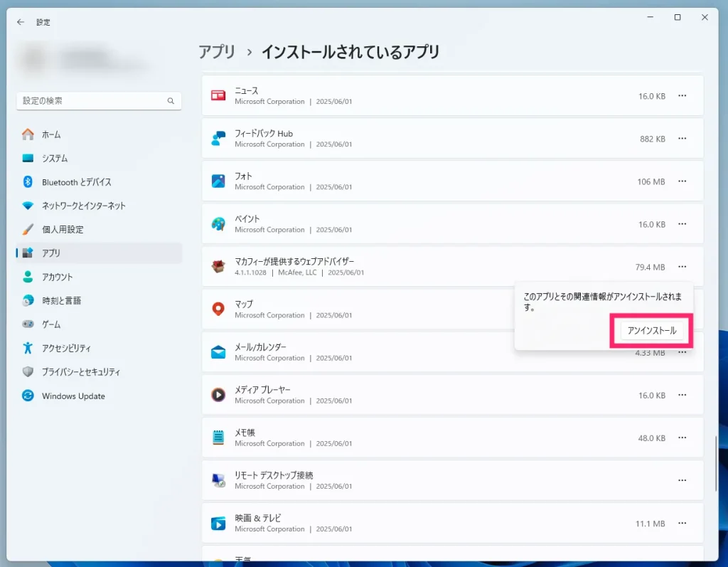Focus the 設定の検索 search field
The image size is (728, 567).
(99, 101)
